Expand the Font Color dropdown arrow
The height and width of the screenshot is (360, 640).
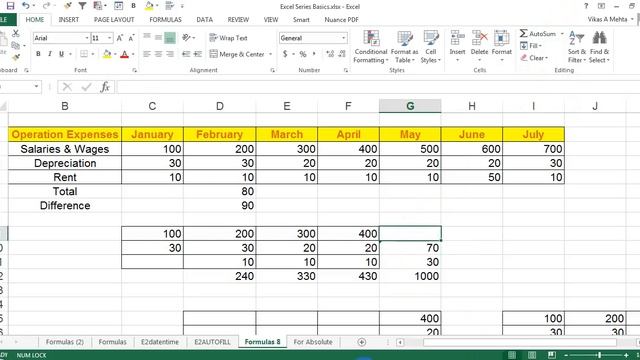tap(133, 54)
